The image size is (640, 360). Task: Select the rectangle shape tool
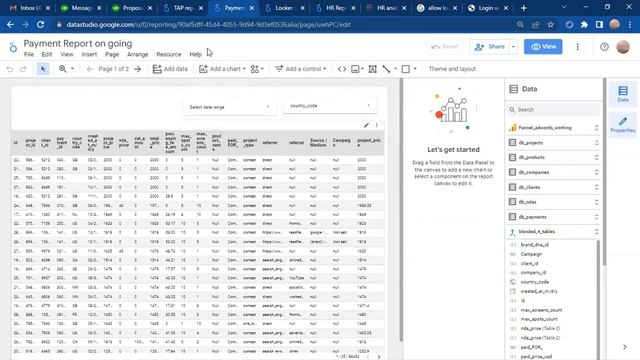click(406, 69)
